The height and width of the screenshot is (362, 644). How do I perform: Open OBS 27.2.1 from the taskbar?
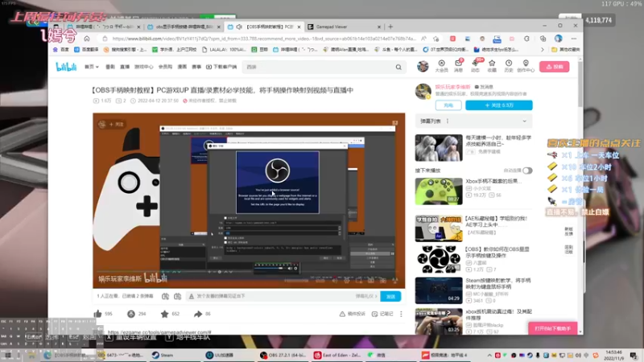coord(283,355)
